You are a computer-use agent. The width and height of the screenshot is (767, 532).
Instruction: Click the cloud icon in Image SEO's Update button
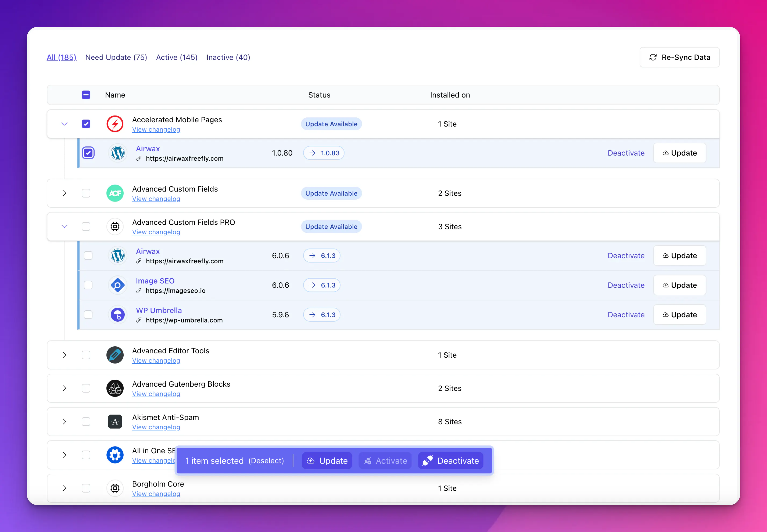coord(665,285)
